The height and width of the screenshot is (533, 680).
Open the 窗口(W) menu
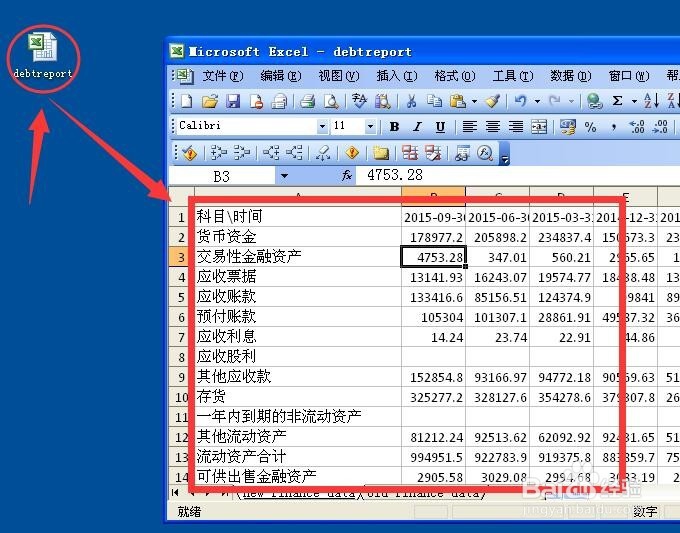click(629, 76)
